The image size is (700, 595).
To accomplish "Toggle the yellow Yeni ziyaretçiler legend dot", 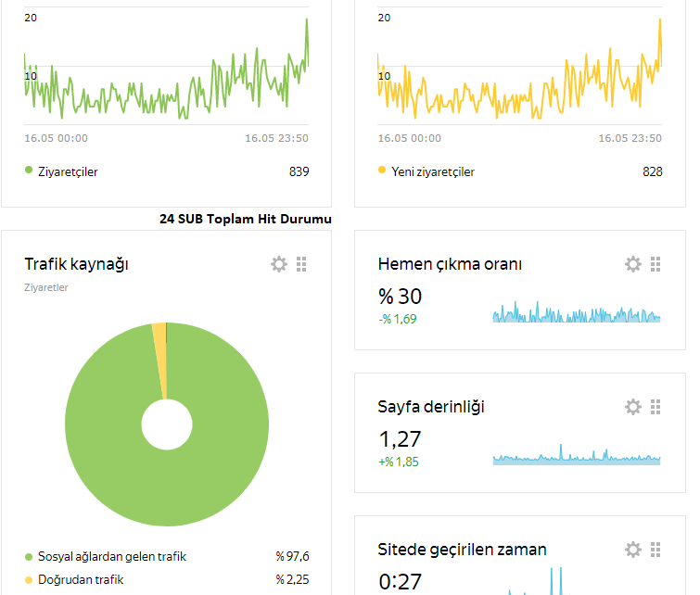I will tap(382, 170).
